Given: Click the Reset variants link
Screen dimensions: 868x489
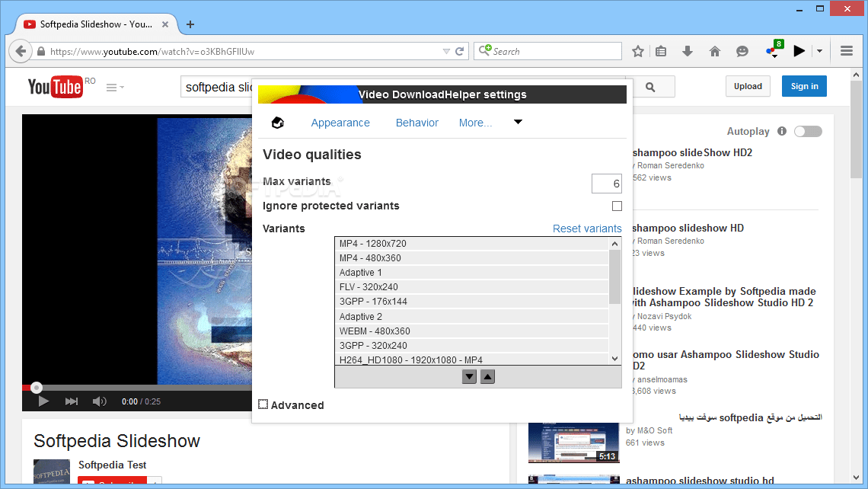Looking at the screenshot, I should coord(587,228).
